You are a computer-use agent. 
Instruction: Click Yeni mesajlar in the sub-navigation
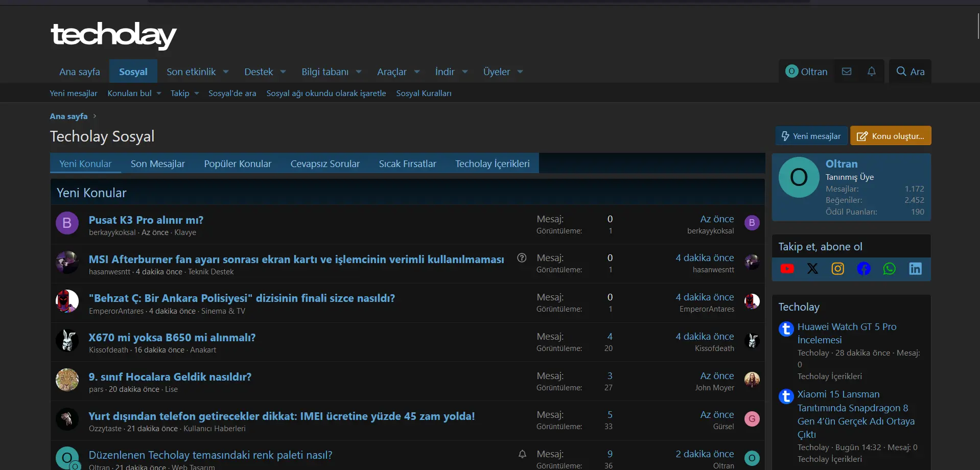74,93
